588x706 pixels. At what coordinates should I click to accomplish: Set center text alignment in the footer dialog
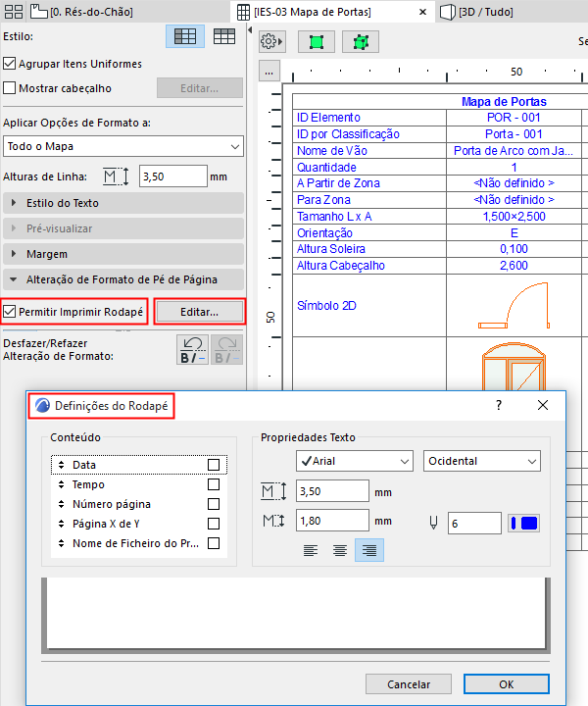point(340,550)
